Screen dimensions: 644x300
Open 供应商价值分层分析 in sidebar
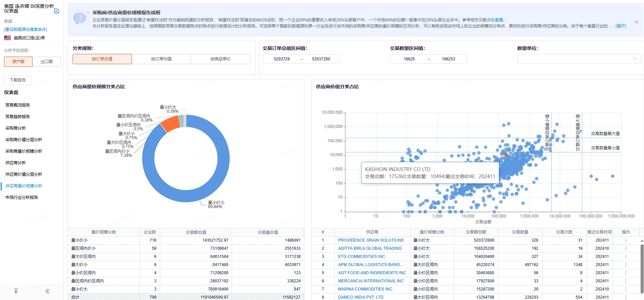coord(24,174)
